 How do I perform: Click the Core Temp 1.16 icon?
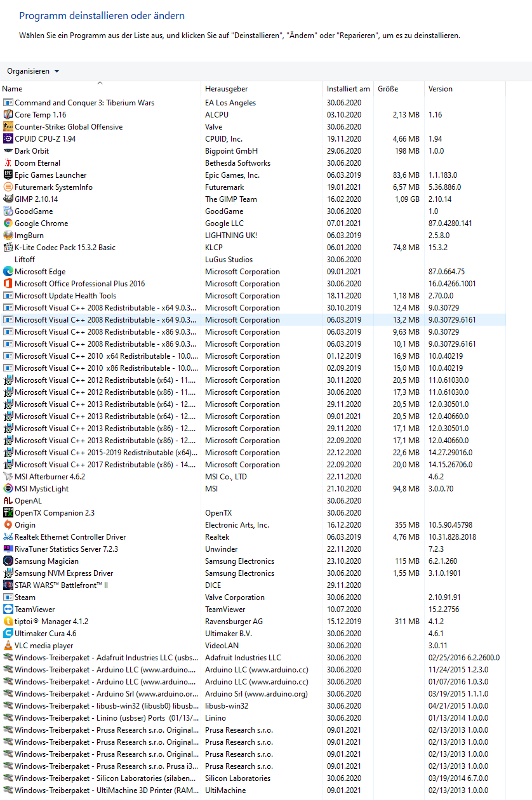click(x=8, y=115)
